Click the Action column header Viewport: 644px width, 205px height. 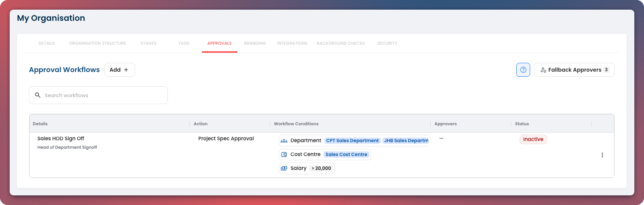point(201,124)
